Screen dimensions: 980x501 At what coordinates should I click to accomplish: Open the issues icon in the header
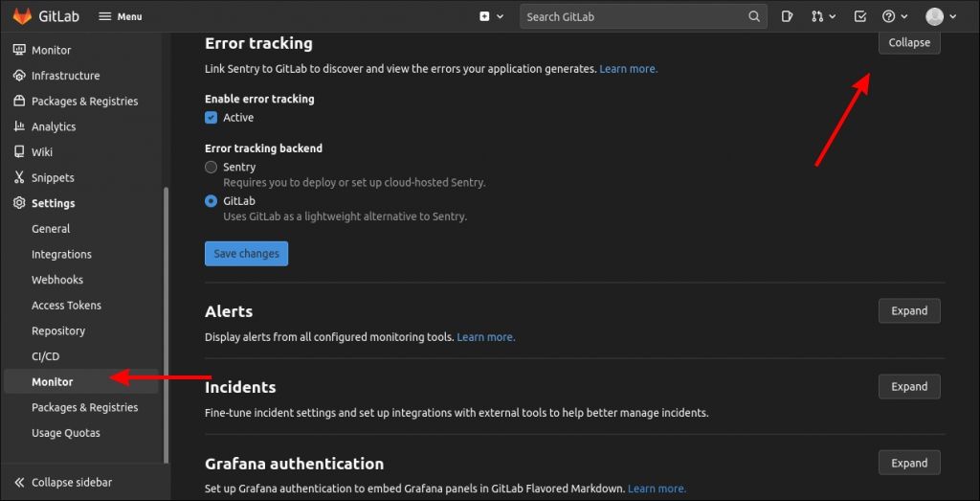[787, 17]
